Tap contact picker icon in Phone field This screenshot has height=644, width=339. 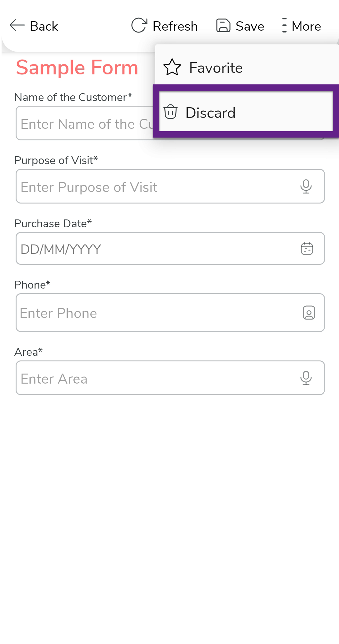[x=309, y=313]
